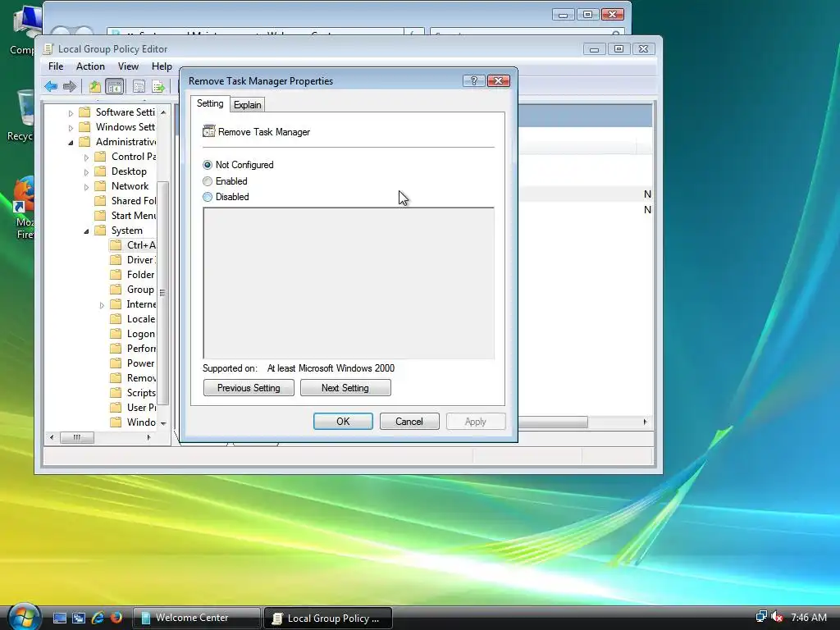
Task: Launch Firefox from quick launch bar
Action: tap(116, 618)
